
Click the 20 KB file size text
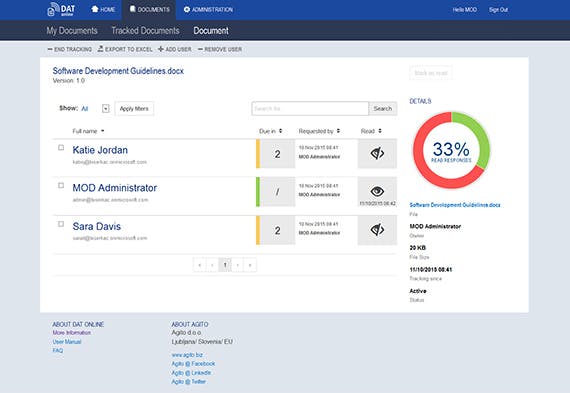pos(417,248)
